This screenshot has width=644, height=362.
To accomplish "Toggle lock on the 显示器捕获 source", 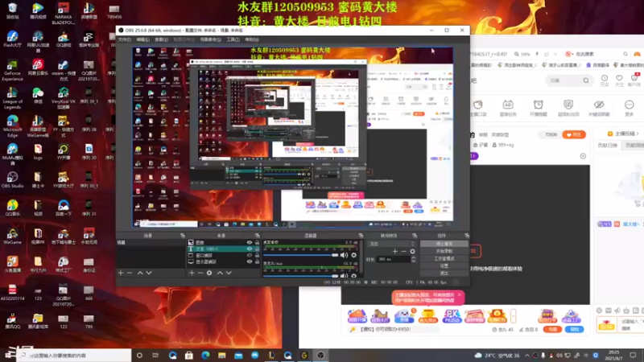I will pos(257,261).
